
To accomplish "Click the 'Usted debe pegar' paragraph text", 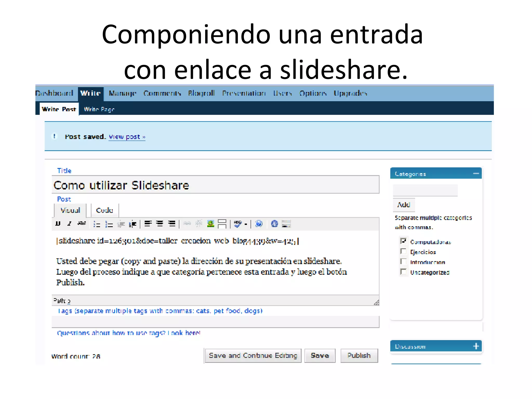I will pos(202,272).
